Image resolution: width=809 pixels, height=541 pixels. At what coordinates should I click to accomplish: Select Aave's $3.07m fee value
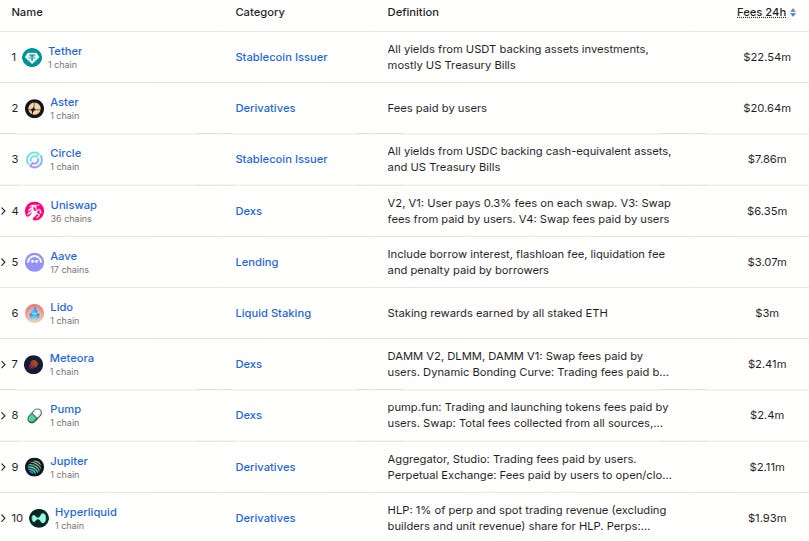767,262
